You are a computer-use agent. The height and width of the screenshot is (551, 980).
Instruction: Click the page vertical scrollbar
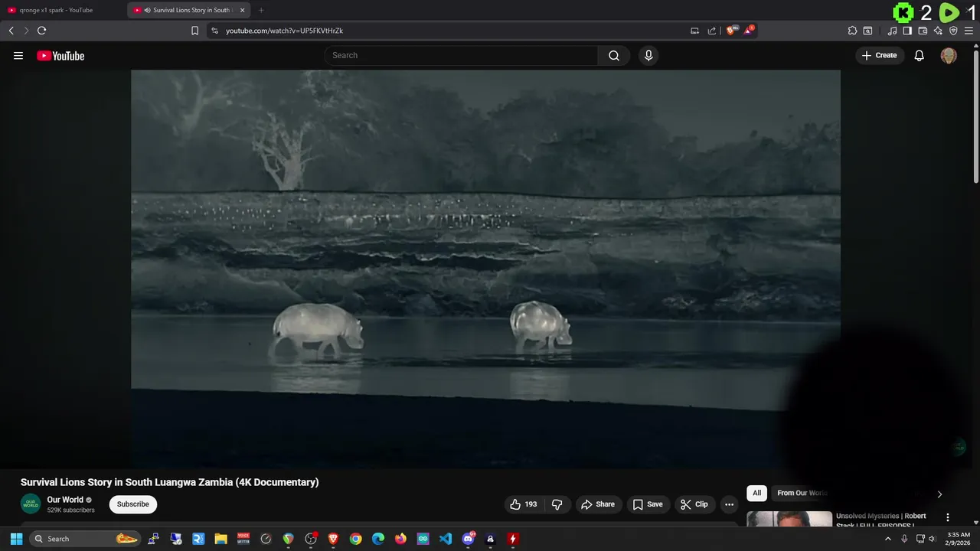click(x=975, y=115)
